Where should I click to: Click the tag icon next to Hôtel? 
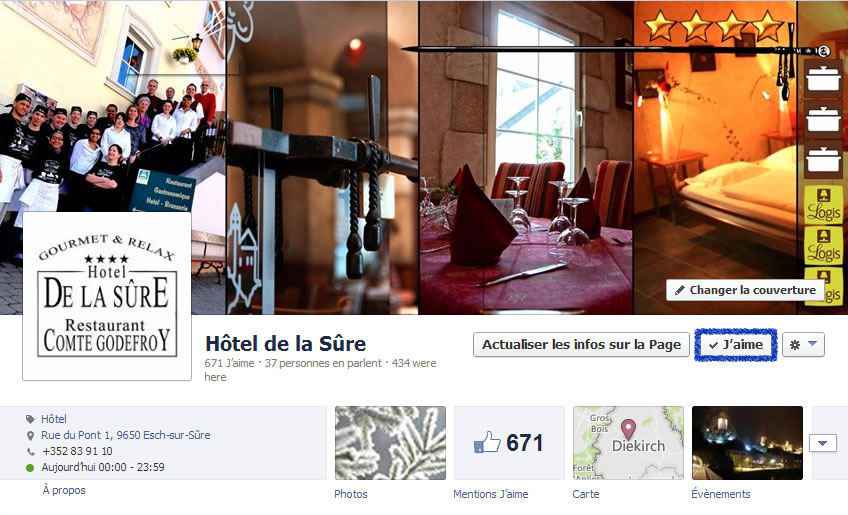(30, 419)
